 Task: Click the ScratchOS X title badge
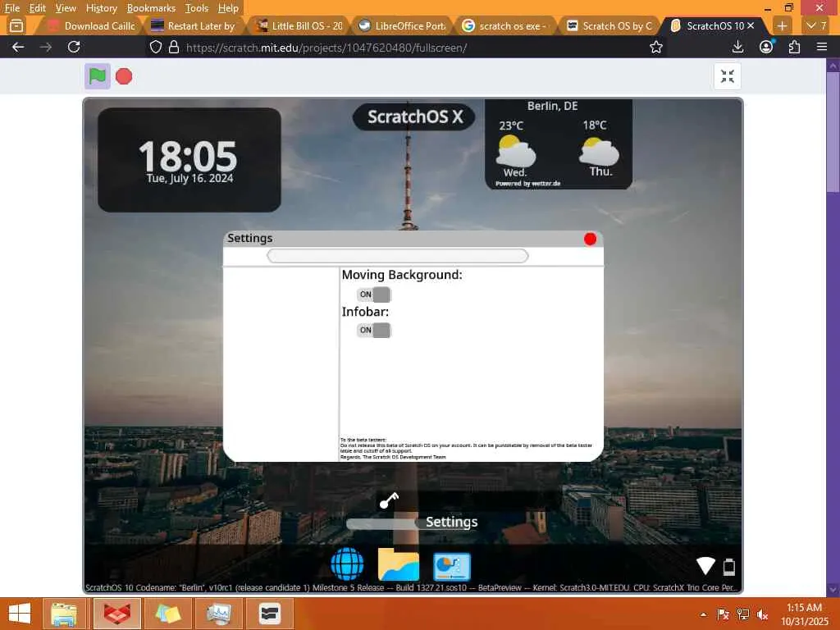click(x=414, y=116)
